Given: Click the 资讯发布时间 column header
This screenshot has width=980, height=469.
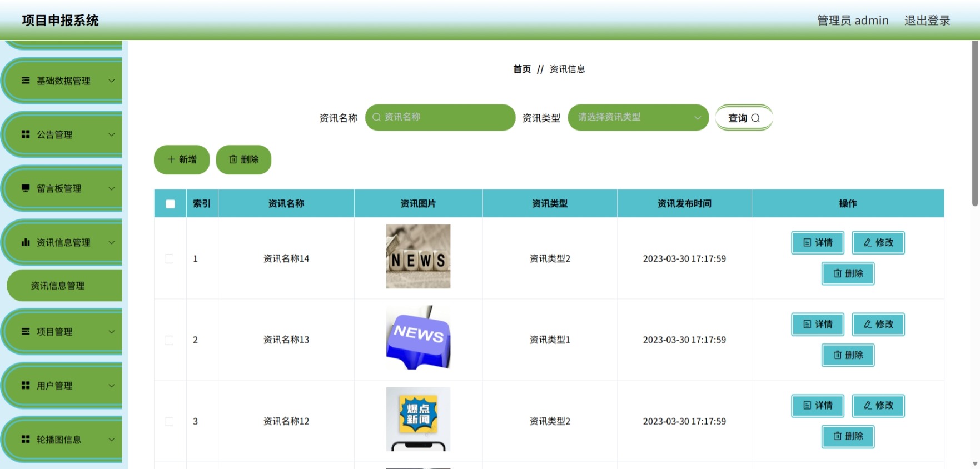Looking at the screenshot, I should click(x=684, y=203).
